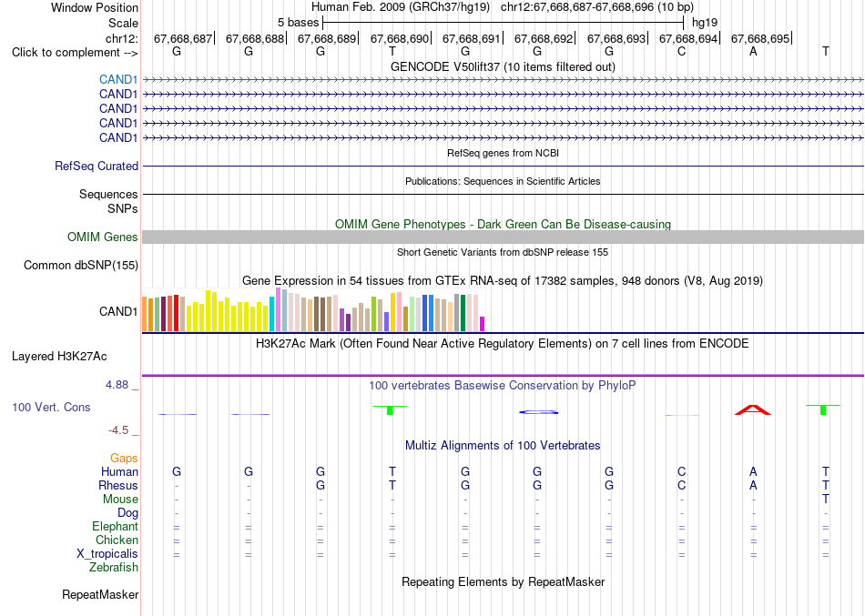Image resolution: width=865 pixels, height=616 pixels.
Task: Open the Layered H3K27Ac track label
Action: (x=59, y=357)
